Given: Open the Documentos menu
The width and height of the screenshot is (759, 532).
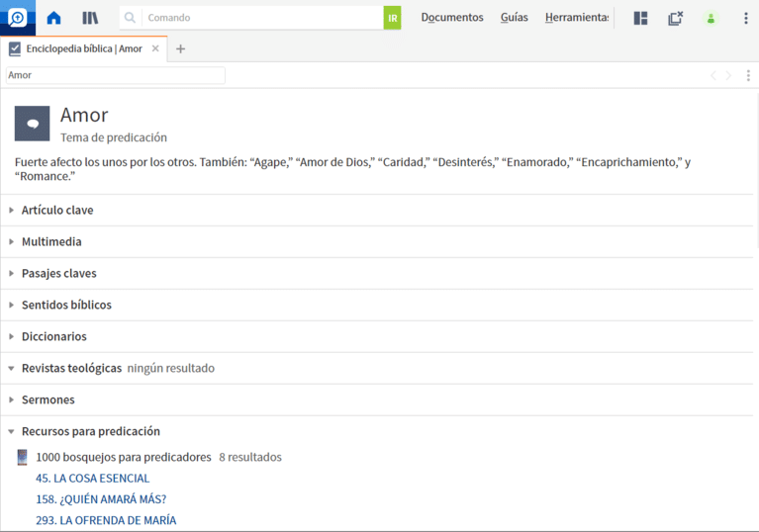Looking at the screenshot, I should pyautogui.click(x=452, y=18).
